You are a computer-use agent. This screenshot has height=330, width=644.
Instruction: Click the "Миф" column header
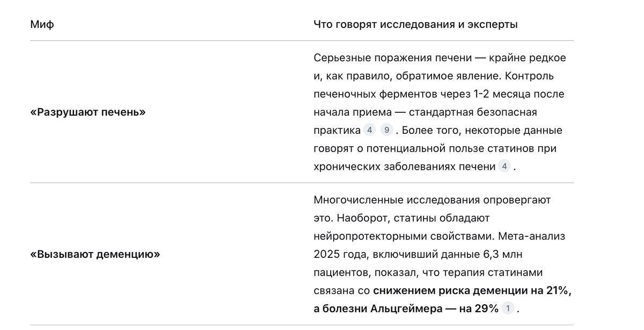pyautogui.click(x=42, y=24)
